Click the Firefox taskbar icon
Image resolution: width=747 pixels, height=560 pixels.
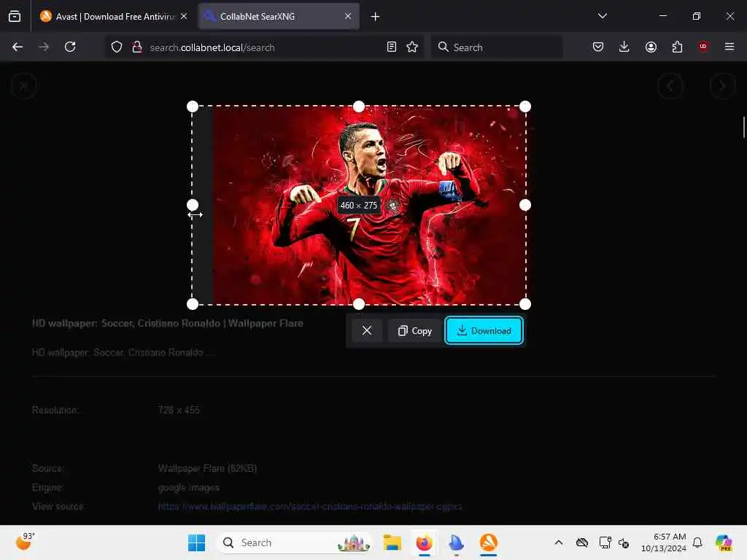(424, 542)
